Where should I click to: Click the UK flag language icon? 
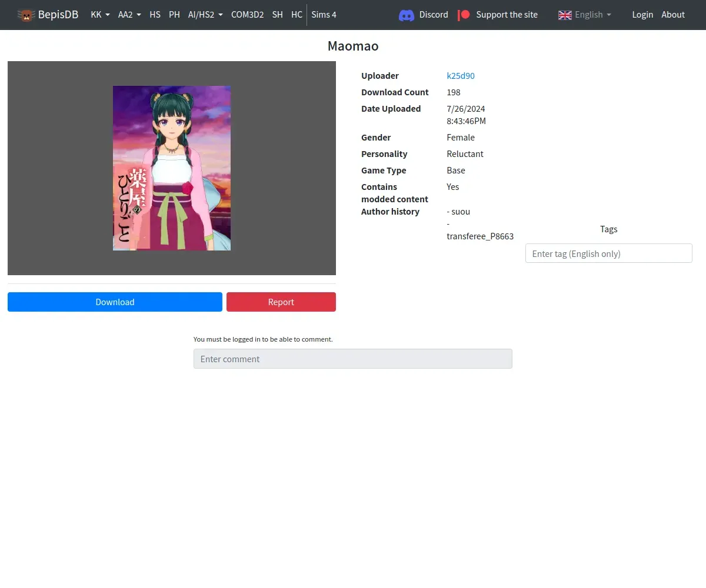pyautogui.click(x=565, y=15)
